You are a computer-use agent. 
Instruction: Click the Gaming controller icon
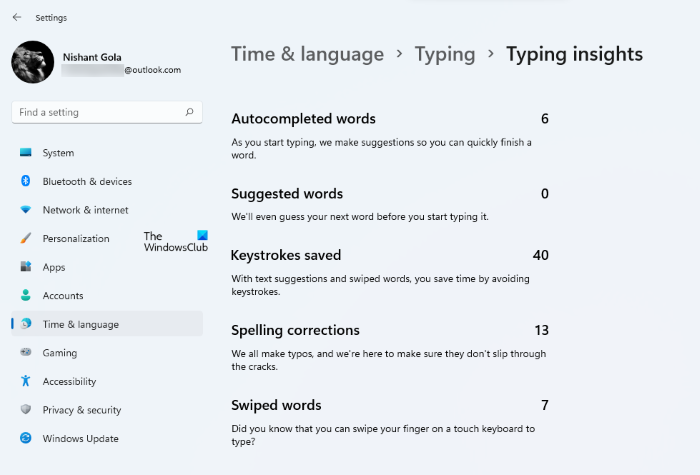pyautogui.click(x=26, y=352)
